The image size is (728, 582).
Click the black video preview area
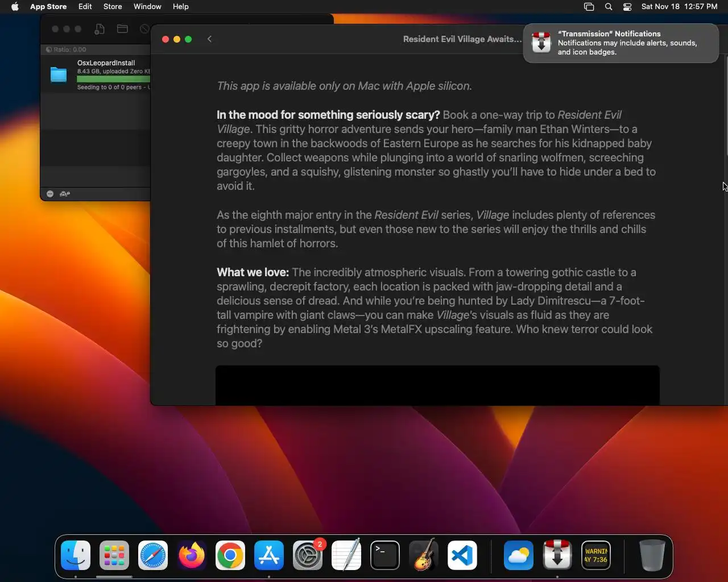click(437, 385)
